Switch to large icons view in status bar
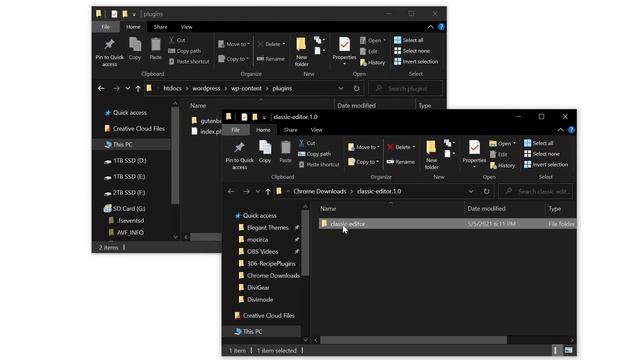640x360 pixels. click(569, 350)
